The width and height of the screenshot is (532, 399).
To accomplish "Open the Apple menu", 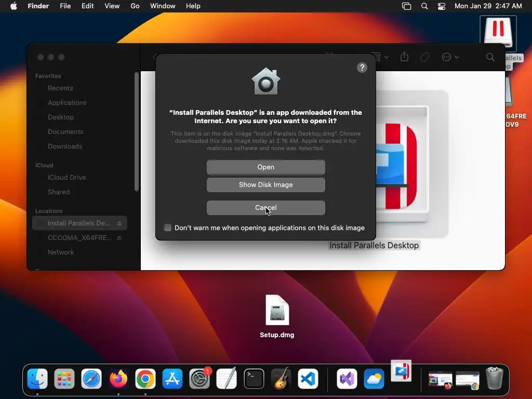I will pyautogui.click(x=14, y=6).
